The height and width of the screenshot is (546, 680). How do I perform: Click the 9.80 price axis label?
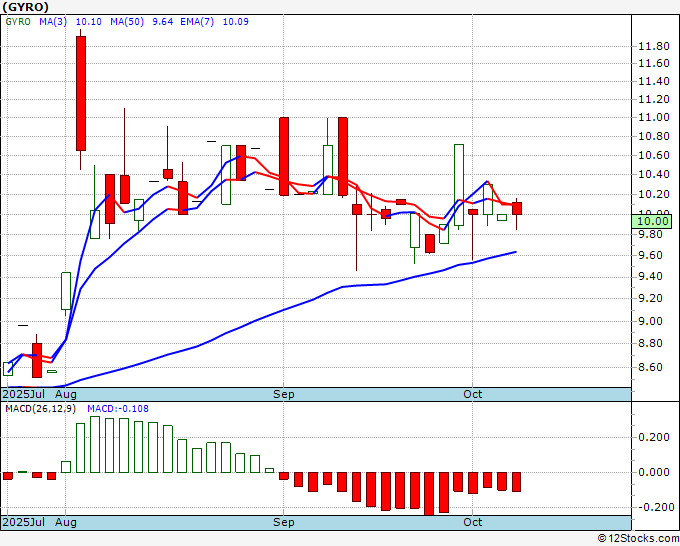[650, 235]
